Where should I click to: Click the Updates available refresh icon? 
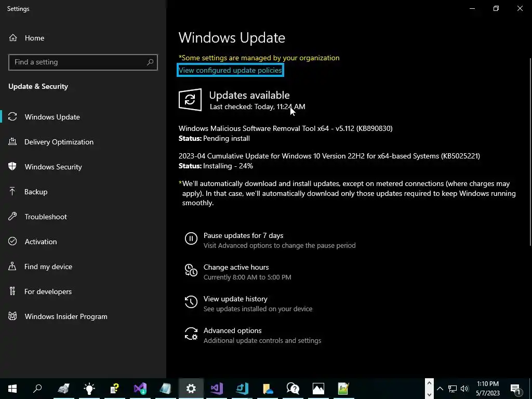tap(190, 99)
